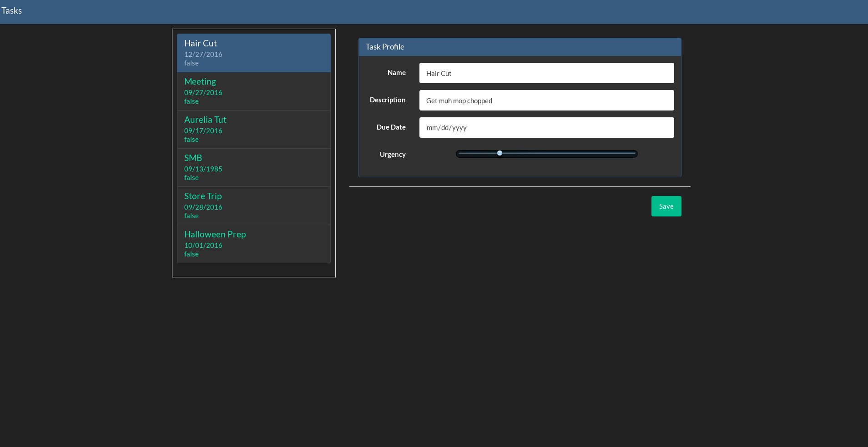
Task: Click the Urgency label
Action: [393, 155]
